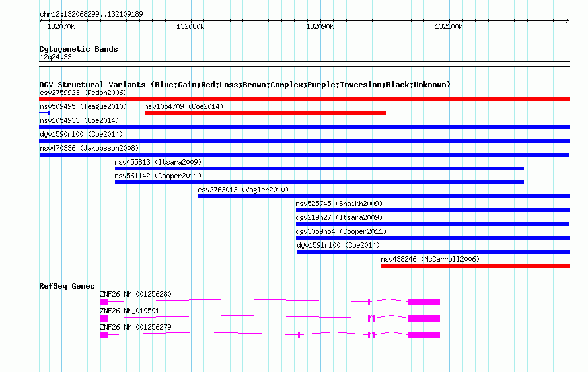Image resolution: width=588 pixels, height=372 pixels.
Task: Open nsv438246 (McCarroll2006) variant label
Action: click(430, 259)
